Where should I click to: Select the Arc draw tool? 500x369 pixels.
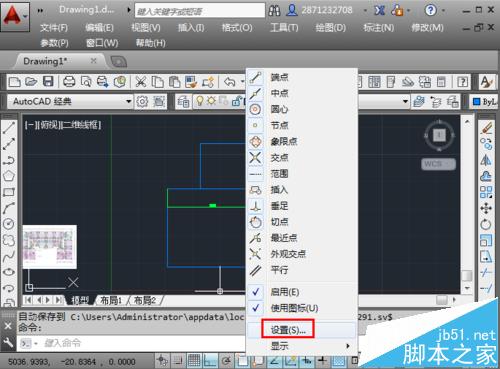9,208
